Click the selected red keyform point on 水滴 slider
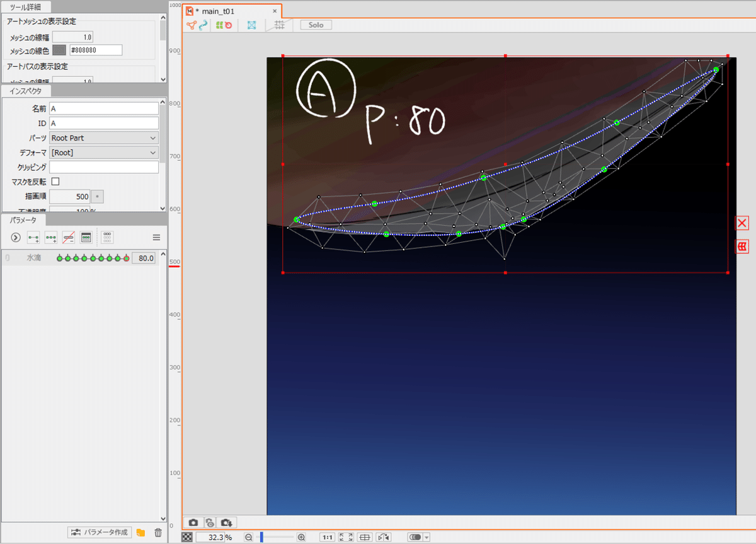The width and height of the screenshot is (756, 544). point(126,258)
